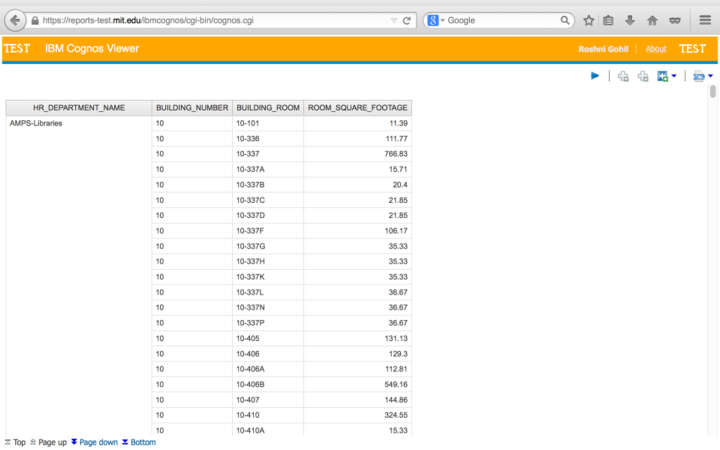Screen dimensions: 720x450
Task: Click the browser back arrow button
Action: point(15,20)
